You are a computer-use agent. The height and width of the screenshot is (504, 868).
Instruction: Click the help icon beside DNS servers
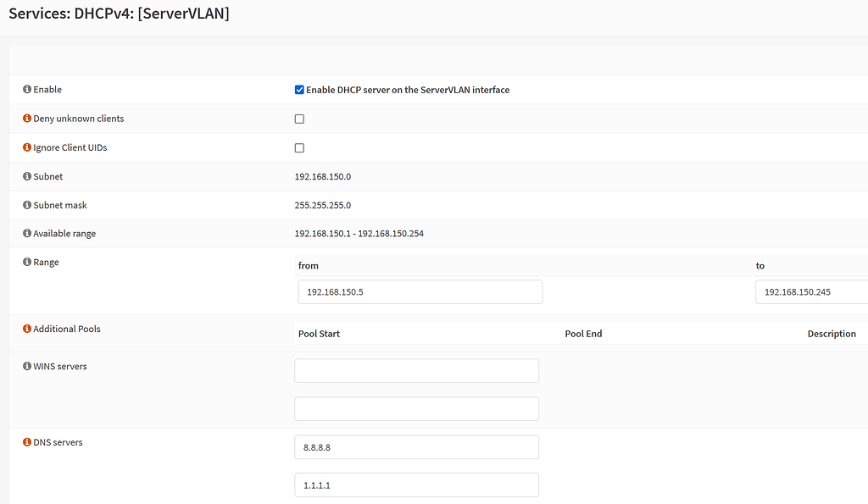27,442
